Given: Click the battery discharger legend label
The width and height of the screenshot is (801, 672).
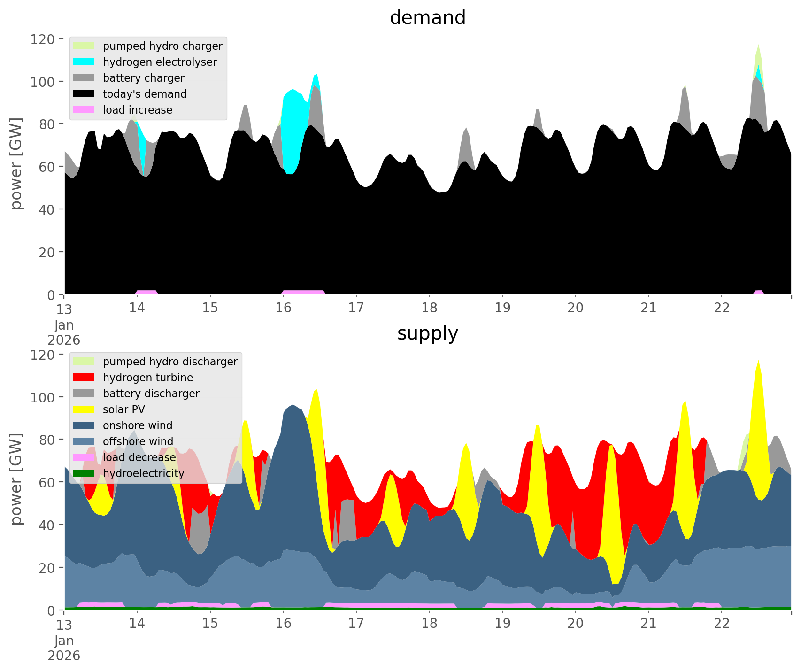Looking at the screenshot, I should tap(151, 394).
